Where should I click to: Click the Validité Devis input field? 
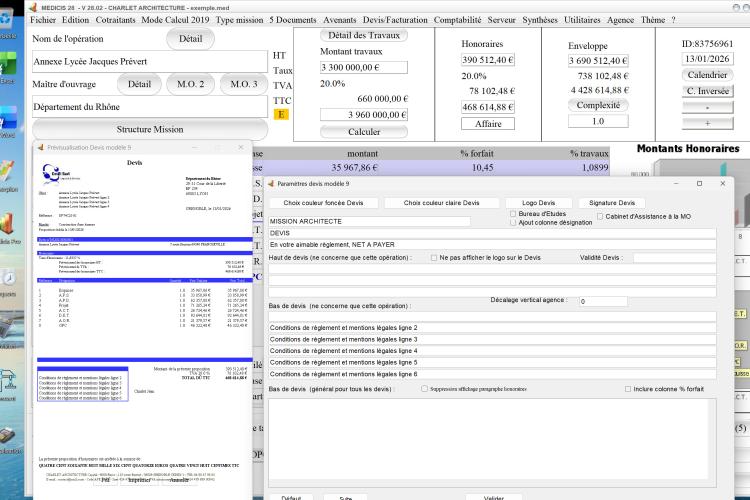(x=674, y=257)
